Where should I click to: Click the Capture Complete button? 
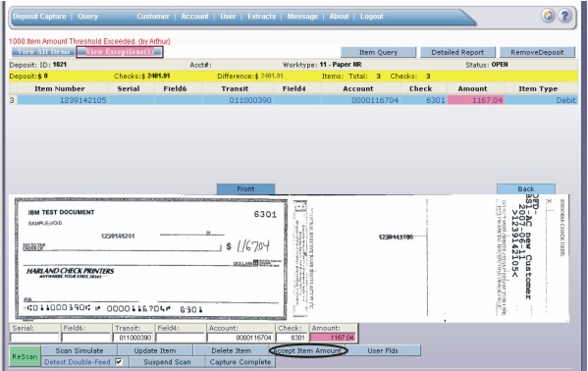point(240,362)
